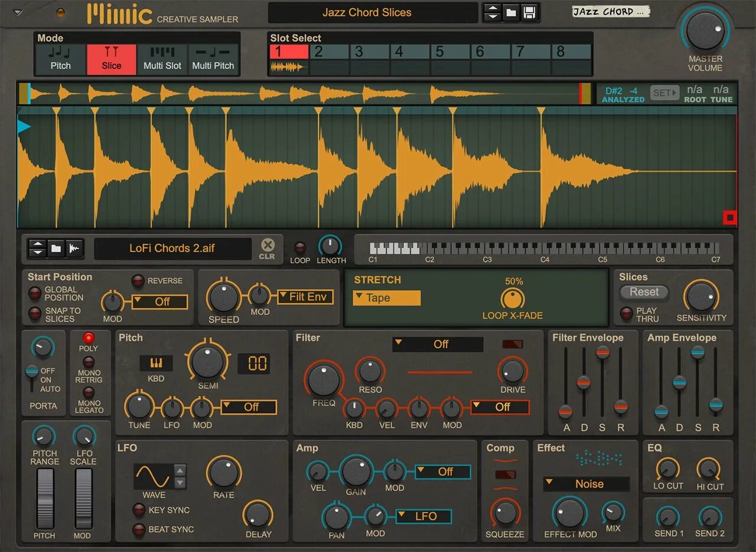Click the red sample end marker square
The image size is (756, 552).
[x=730, y=218]
